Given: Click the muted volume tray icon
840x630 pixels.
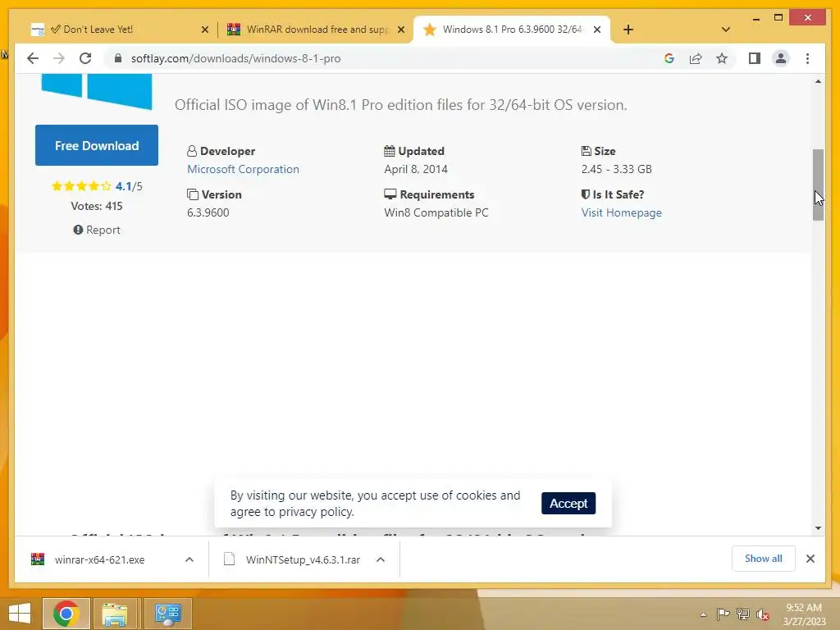Looking at the screenshot, I should pos(763,614).
